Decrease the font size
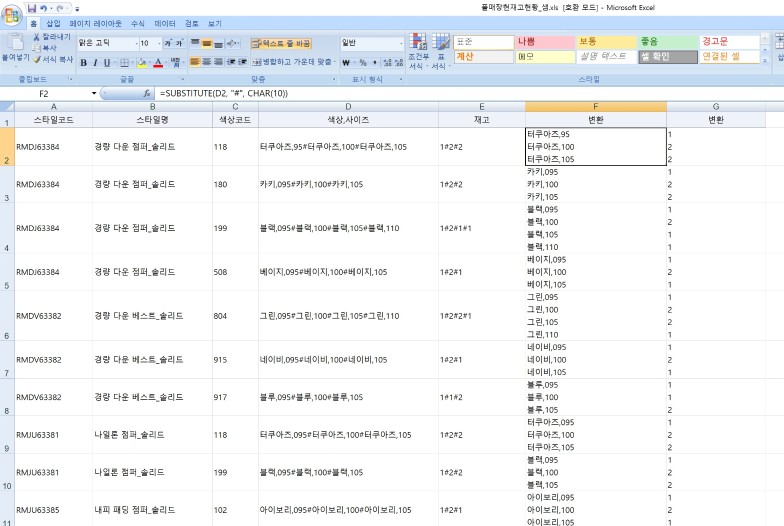The width and height of the screenshot is (784, 526). pos(178,43)
